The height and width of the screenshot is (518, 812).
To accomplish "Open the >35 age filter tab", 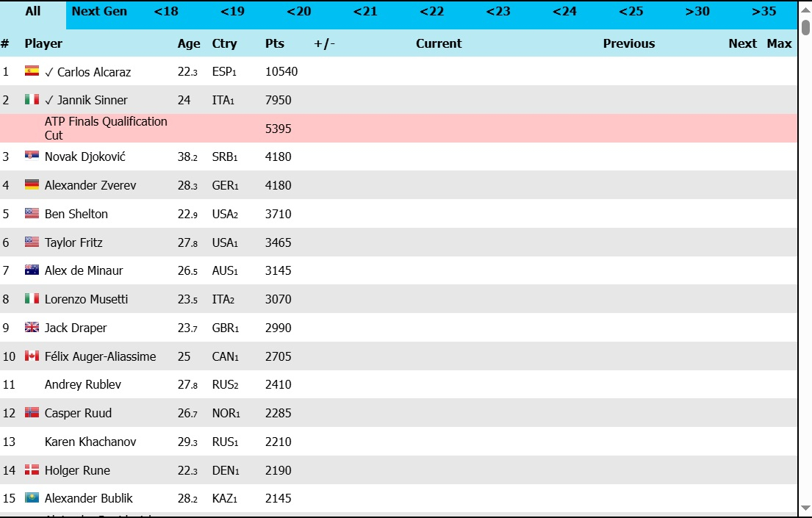I will tap(764, 12).
